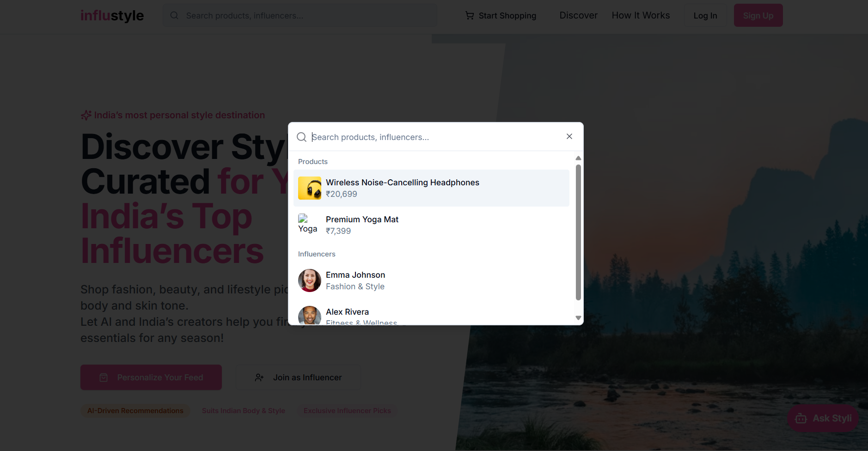The image size is (868, 451).
Task: Click the results list scrollbar thumb
Action: coord(578,232)
